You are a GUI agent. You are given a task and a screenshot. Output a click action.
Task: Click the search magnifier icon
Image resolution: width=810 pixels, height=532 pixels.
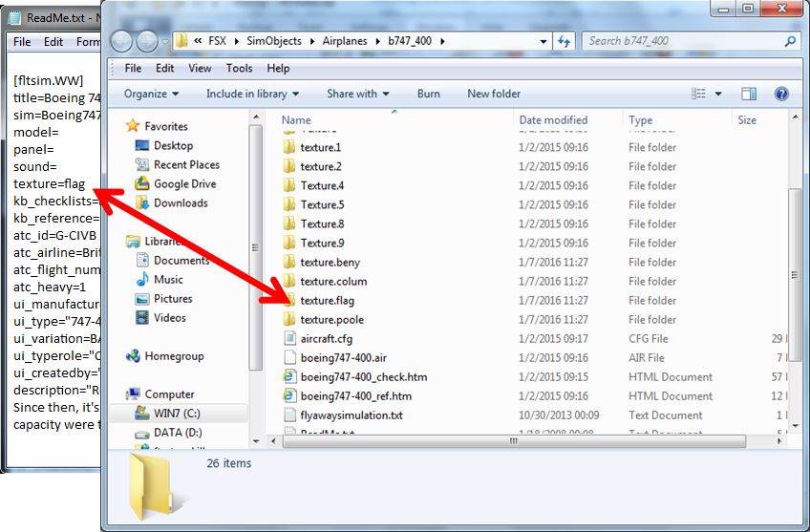pyautogui.click(x=790, y=41)
